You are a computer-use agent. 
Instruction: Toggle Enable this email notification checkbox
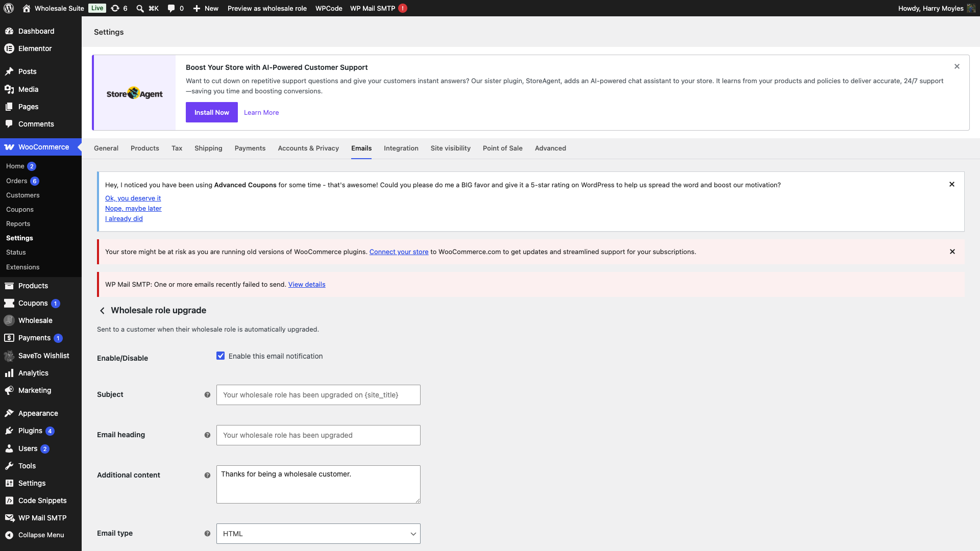click(220, 356)
